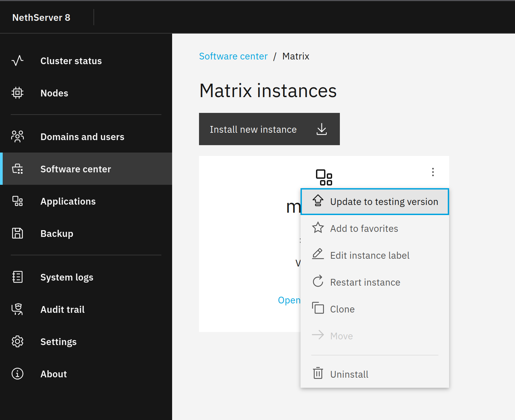Click the Backup floppy disk icon

[17, 234]
